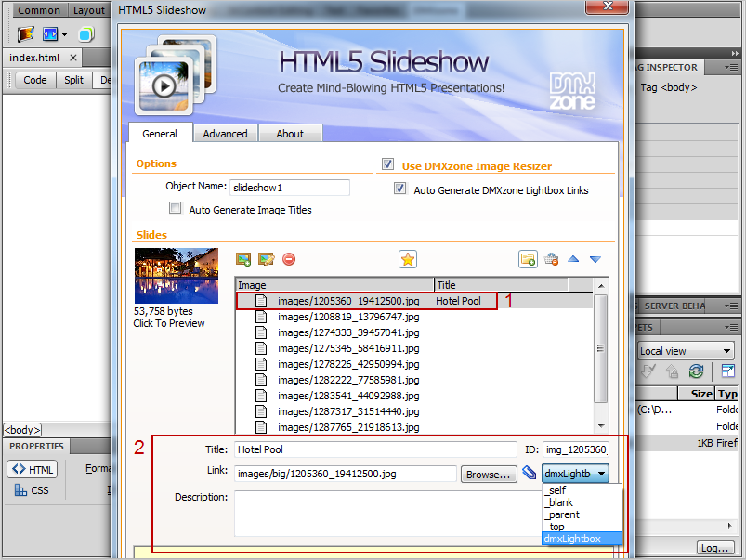Move slide down with the blue down arrow
The width and height of the screenshot is (746, 560).
pos(595,259)
